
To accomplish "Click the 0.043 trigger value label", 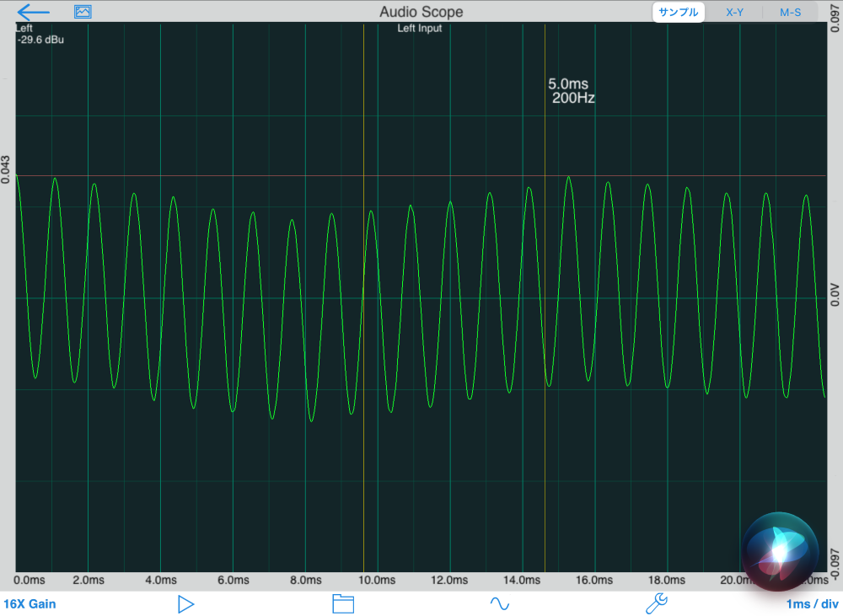I will pyautogui.click(x=7, y=169).
